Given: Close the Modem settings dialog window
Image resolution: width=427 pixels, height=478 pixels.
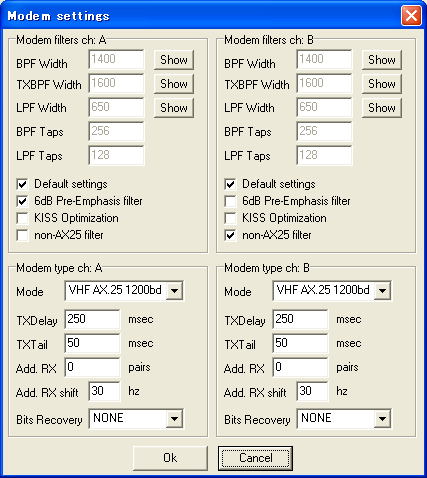Looking at the screenshot, I should 411,16.
